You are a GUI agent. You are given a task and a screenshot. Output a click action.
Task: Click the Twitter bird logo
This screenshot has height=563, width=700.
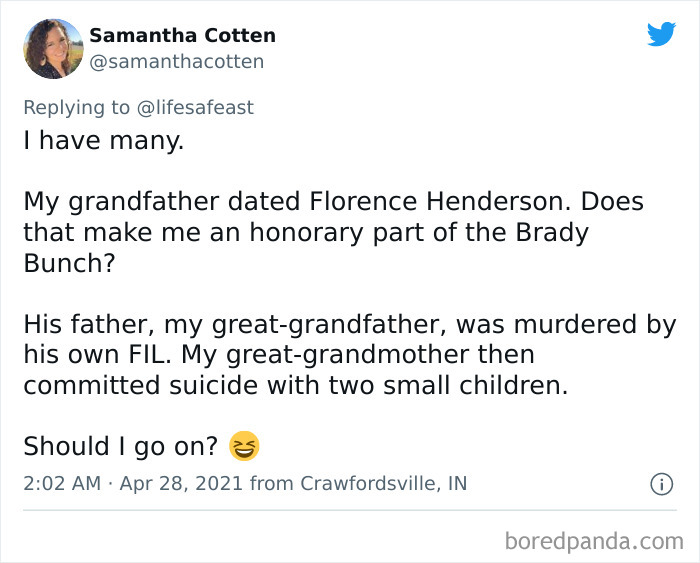661,34
